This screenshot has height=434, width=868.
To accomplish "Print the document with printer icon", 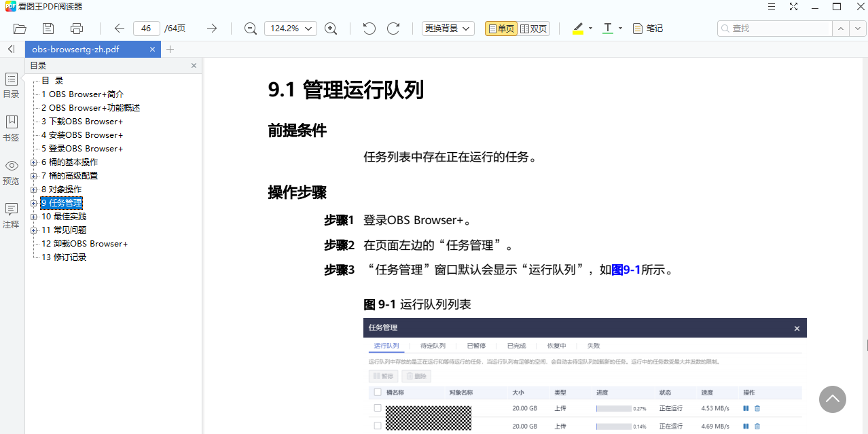I will click(x=77, y=29).
